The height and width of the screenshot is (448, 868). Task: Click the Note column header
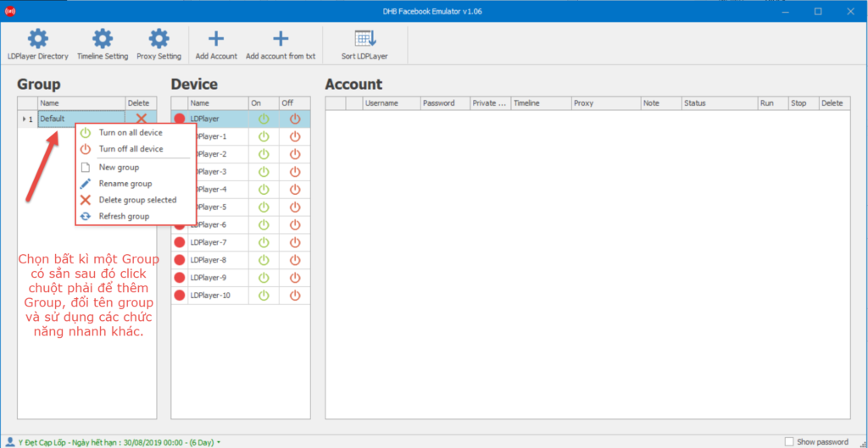[x=661, y=103]
